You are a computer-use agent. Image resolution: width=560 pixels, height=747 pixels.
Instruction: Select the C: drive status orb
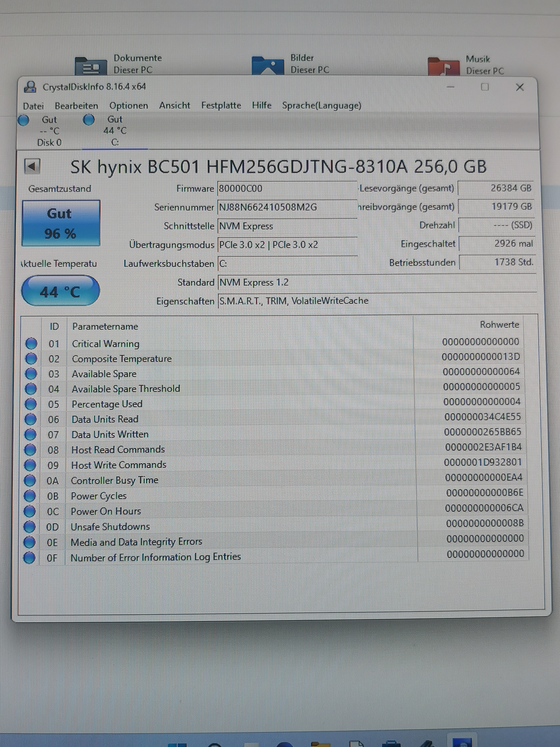89,120
